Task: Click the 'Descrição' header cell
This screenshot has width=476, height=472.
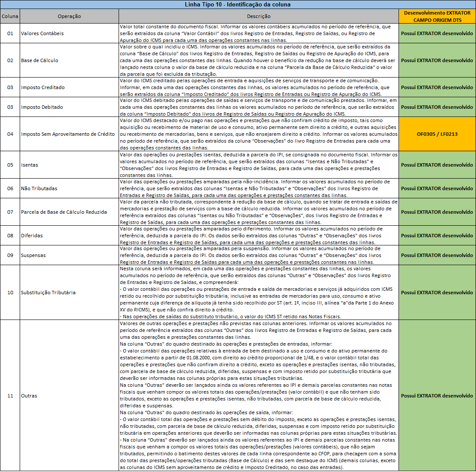Action: [x=259, y=16]
